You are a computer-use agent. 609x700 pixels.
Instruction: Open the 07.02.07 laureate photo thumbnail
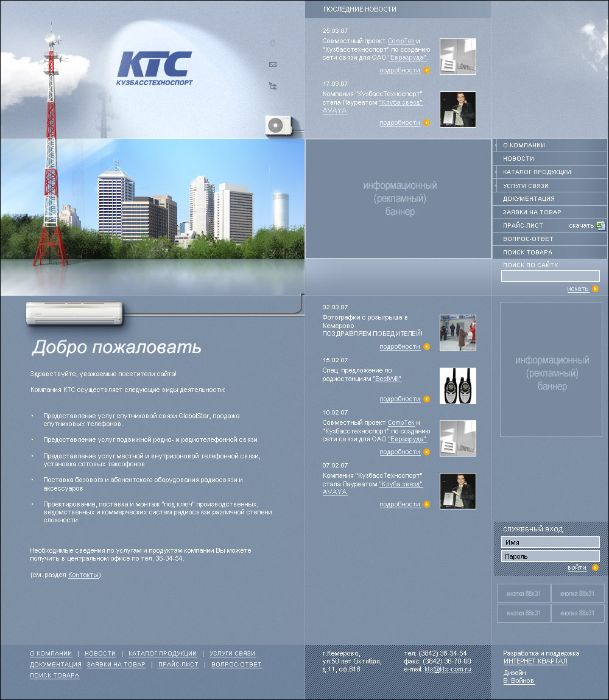457,491
